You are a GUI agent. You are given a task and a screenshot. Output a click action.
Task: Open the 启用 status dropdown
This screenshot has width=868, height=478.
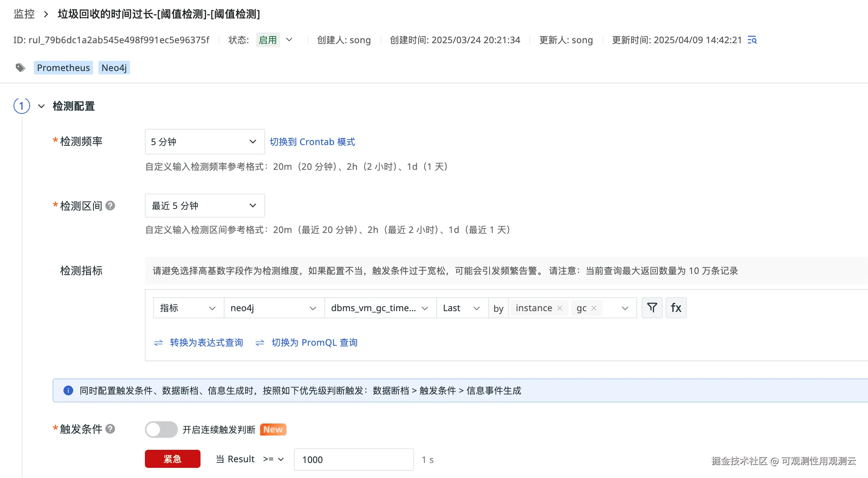click(x=289, y=40)
